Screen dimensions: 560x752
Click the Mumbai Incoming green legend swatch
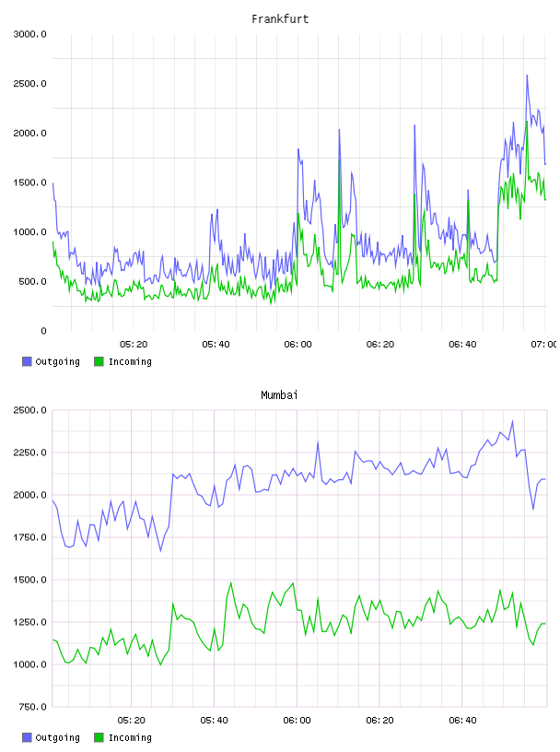pos(99,737)
